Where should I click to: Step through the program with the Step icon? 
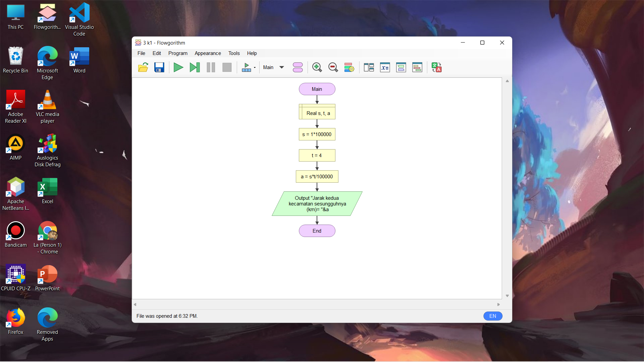[195, 67]
